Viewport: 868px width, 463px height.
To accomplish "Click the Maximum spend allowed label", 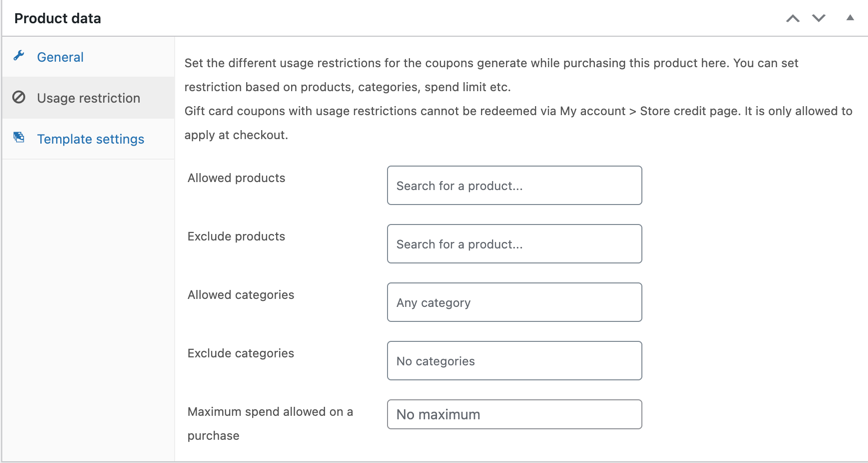I will pyautogui.click(x=270, y=424).
